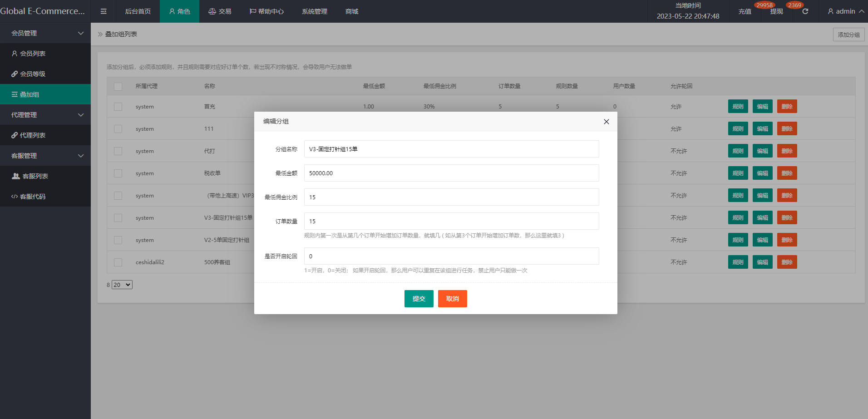Click the 取消 cancel button
Viewport: 868px width, 419px height.
(452, 299)
